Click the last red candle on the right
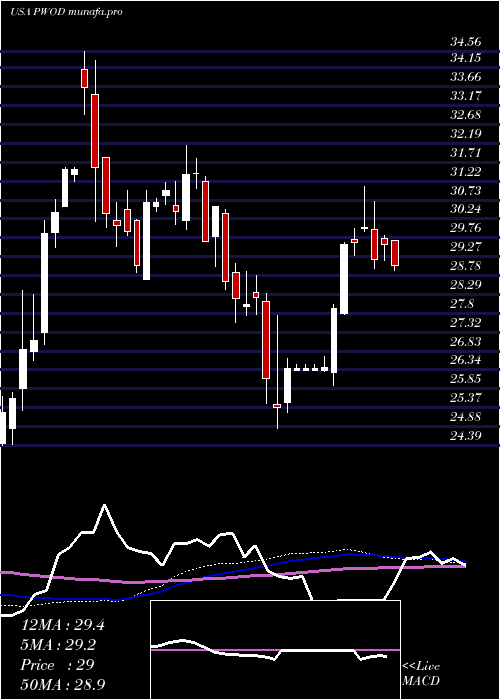 (x=395, y=253)
